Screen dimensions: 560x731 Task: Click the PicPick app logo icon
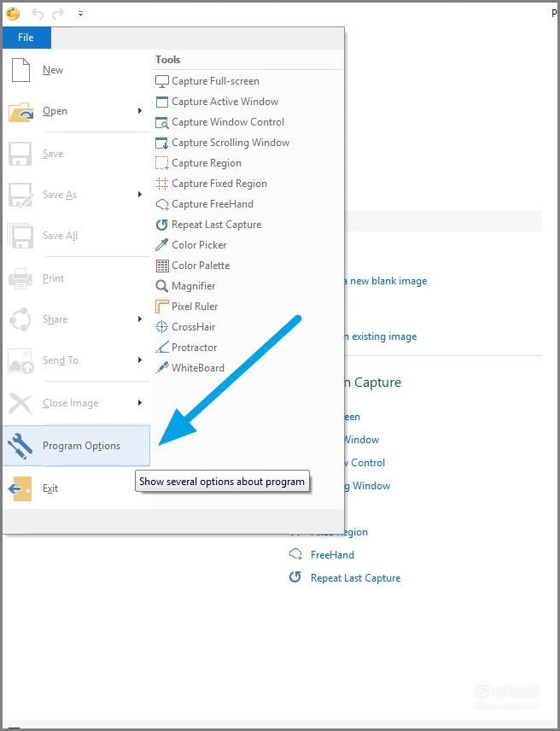13,14
